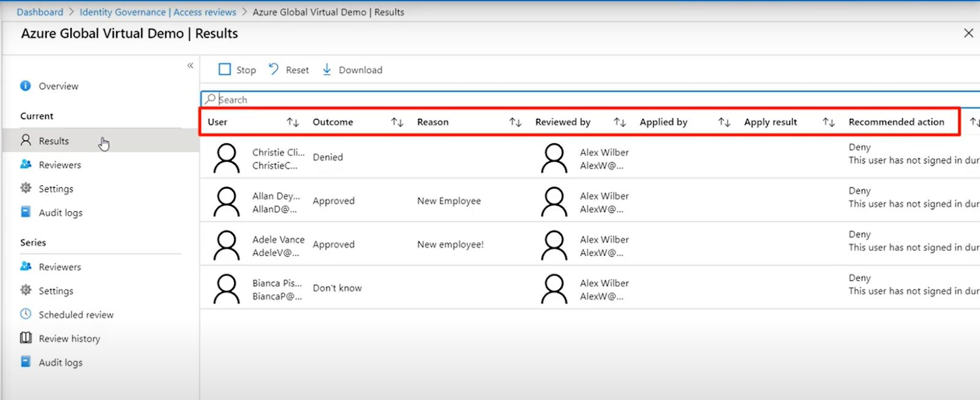Select the Allan Dey... user name
980x400 pixels.
pyautogui.click(x=276, y=196)
